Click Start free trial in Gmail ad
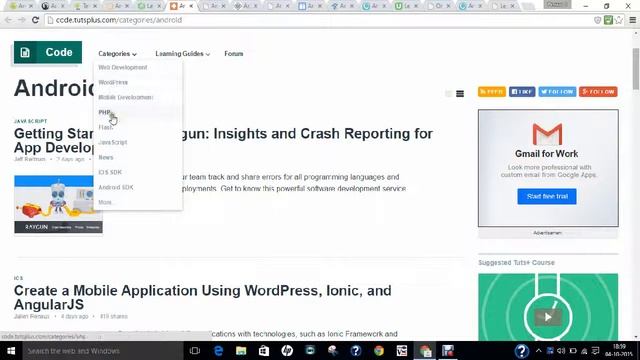640x360 pixels. 547,196
